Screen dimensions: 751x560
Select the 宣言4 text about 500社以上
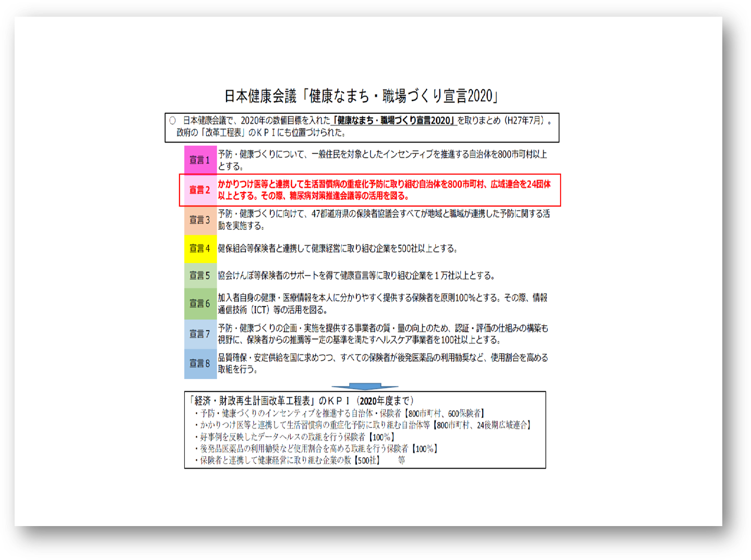click(338, 248)
